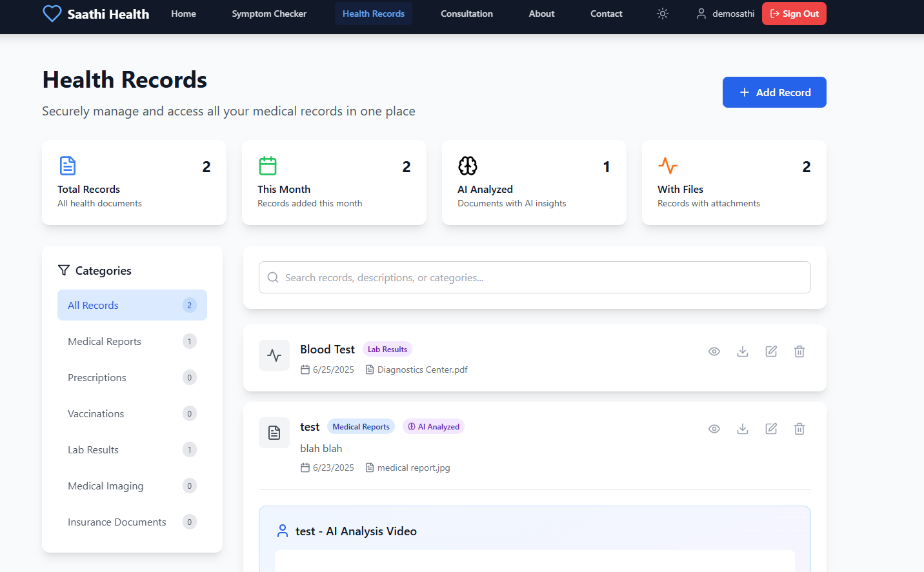This screenshot has width=924, height=572.
Task: Click the Blood Test record title
Action: [327, 349]
